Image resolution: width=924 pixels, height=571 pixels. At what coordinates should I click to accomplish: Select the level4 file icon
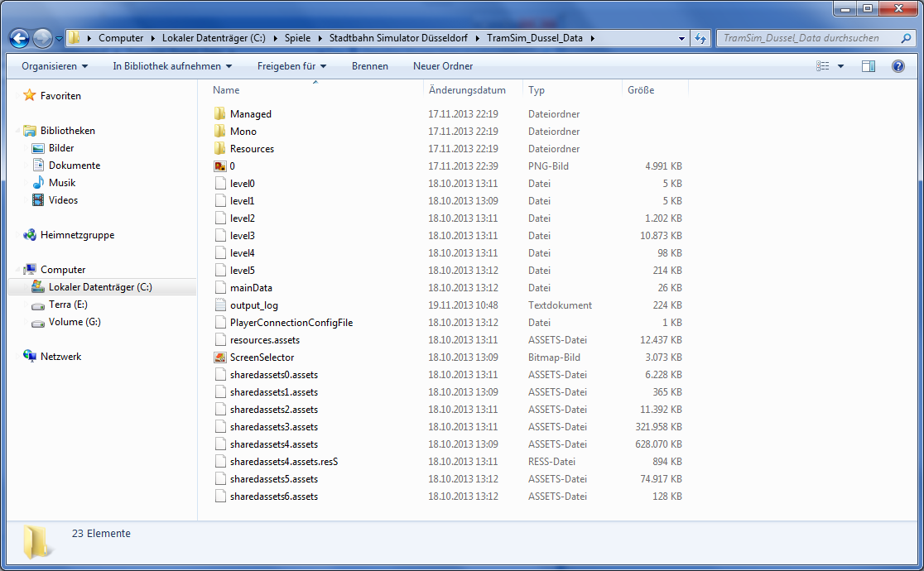coord(220,252)
